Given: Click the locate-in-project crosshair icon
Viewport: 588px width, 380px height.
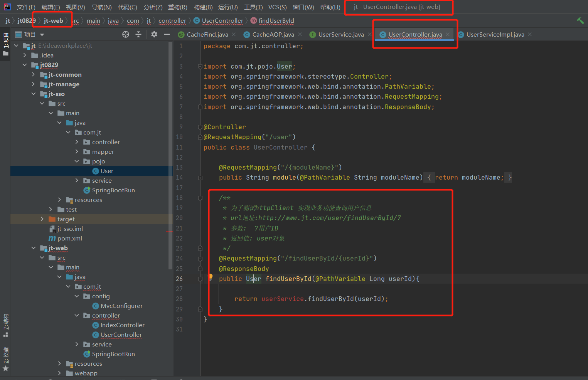Looking at the screenshot, I should [x=126, y=34].
